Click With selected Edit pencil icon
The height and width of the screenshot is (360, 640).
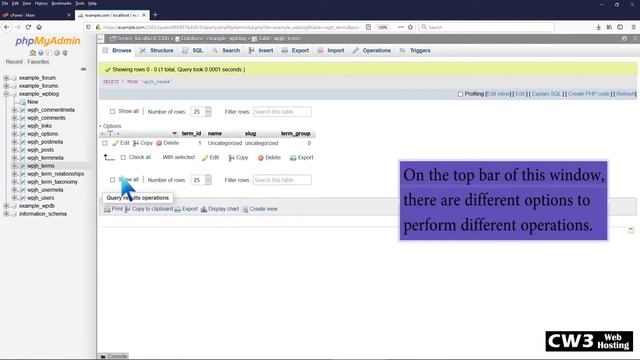(x=205, y=158)
